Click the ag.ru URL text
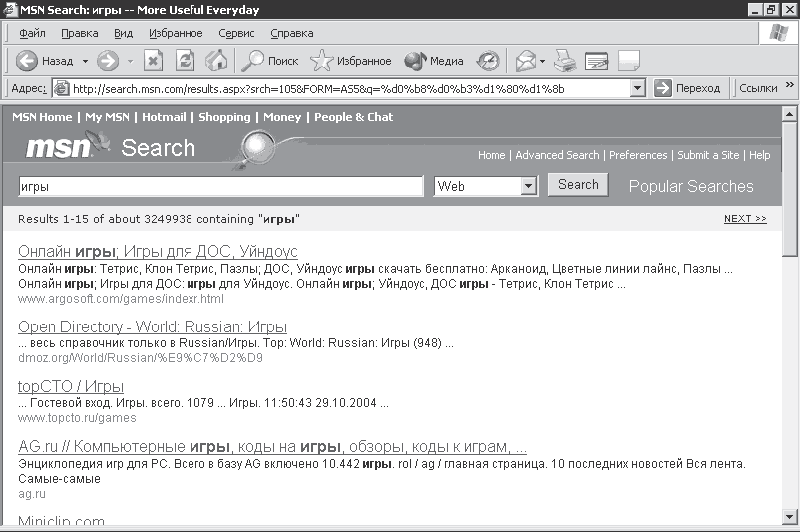This screenshot has width=800, height=532. 32,494
